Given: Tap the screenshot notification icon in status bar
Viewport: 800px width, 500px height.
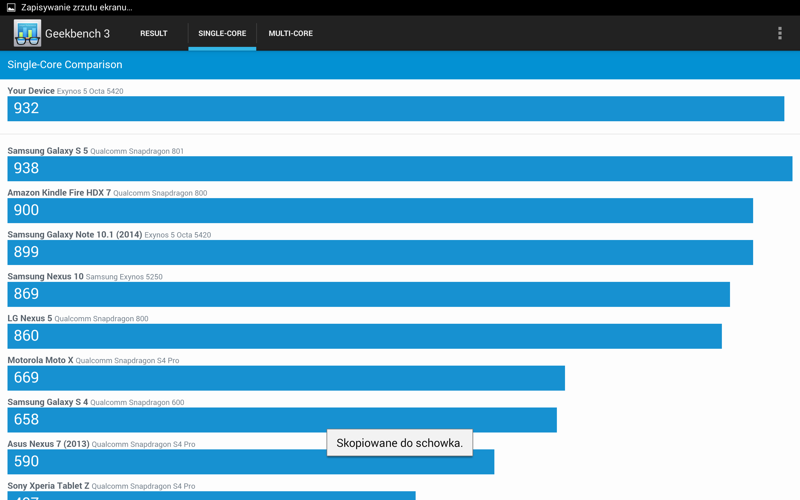Looking at the screenshot, I should [x=10, y=7].
